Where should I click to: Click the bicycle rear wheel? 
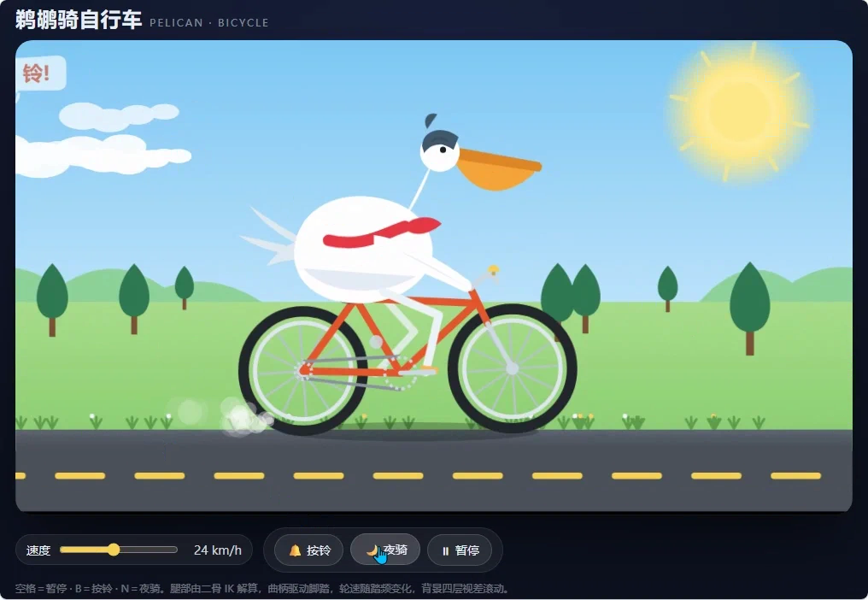point(303,370)
